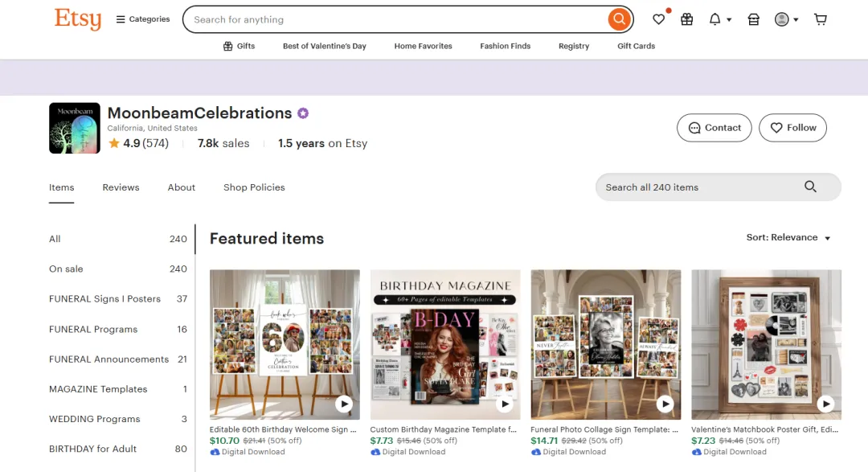Click the Etsy logo
This screenshot has height=472, width=868.
tap(78, 19)
